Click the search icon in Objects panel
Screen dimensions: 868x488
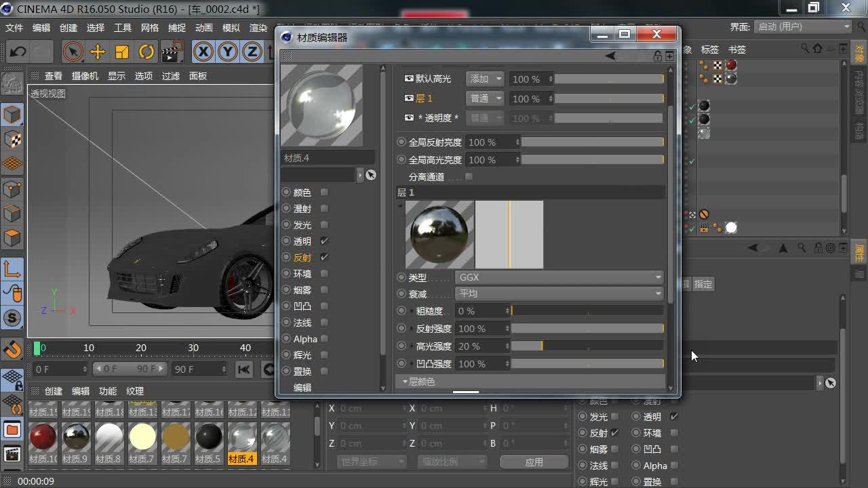point(805,49)
